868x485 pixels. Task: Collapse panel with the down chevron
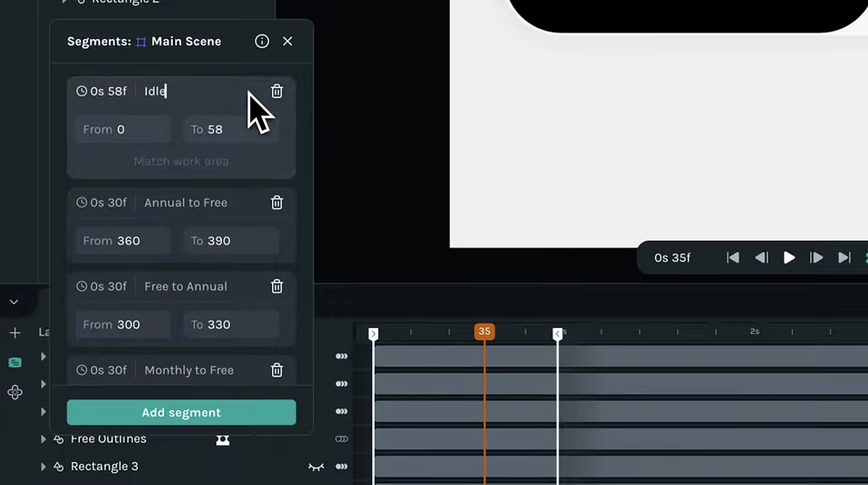[14, 302]
